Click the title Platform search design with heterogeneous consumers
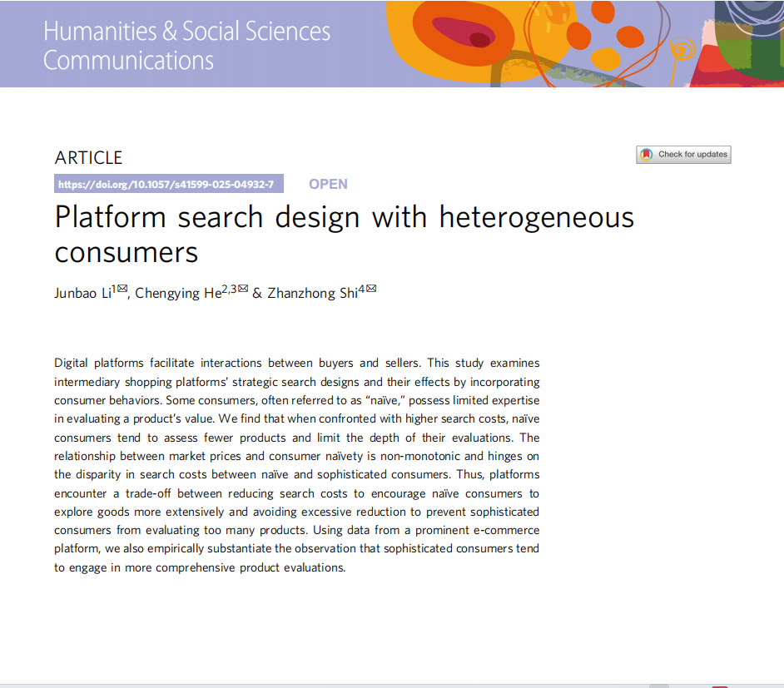Image resolution: width=784 pixels, height=688 pixels. [x=344, y=234]
